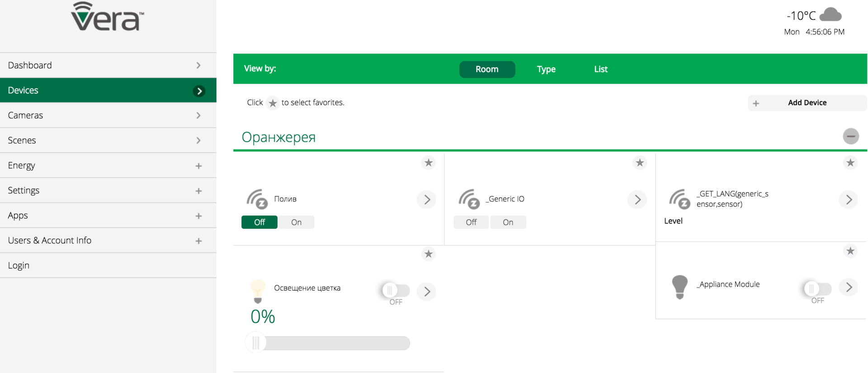The width and height of the screenshot is (868, 373).
Task: View devices by Room
Action: tap(487, 69)
